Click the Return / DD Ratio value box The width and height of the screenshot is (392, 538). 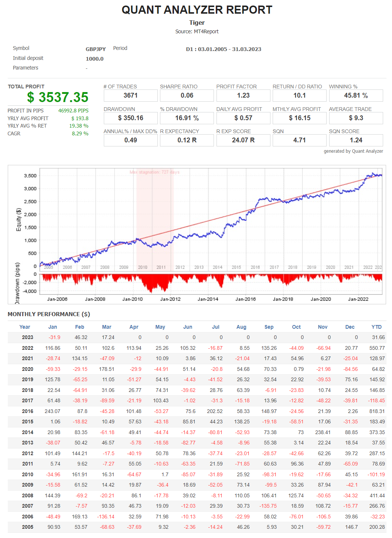[x=299, y=95]
